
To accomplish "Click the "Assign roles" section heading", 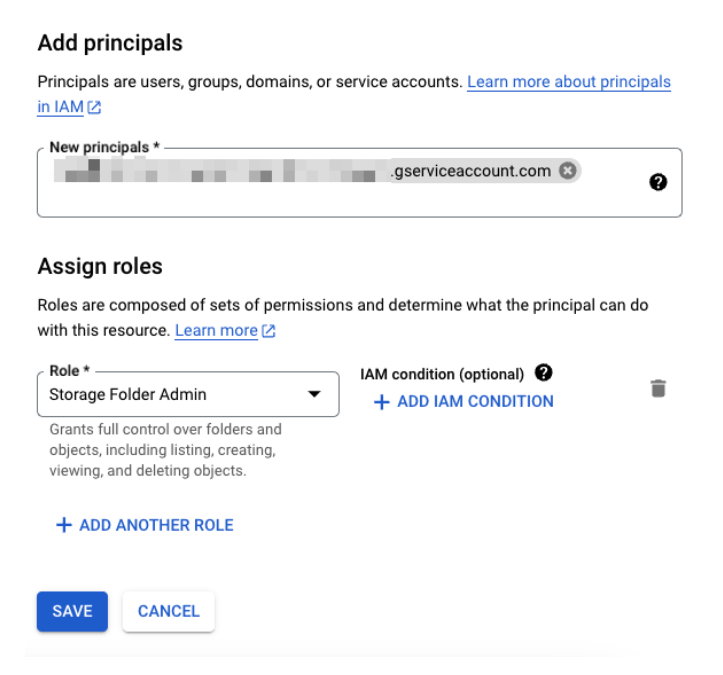I will point(100,267).
